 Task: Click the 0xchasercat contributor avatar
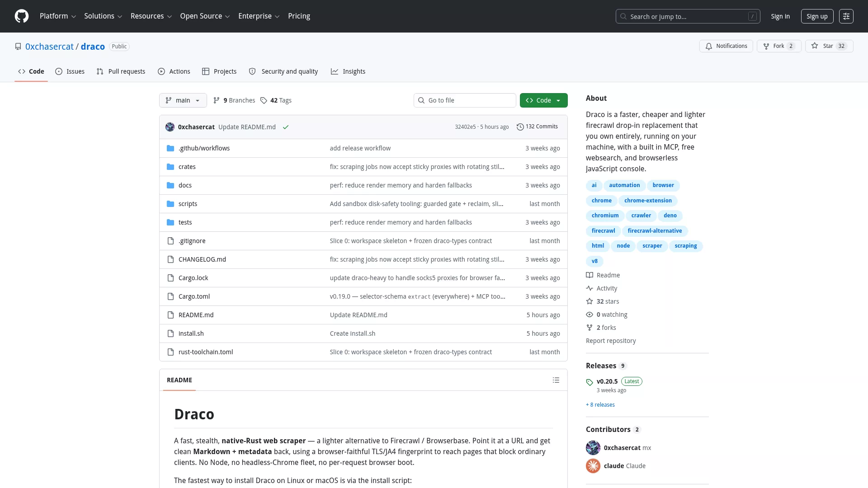[593, 448]
